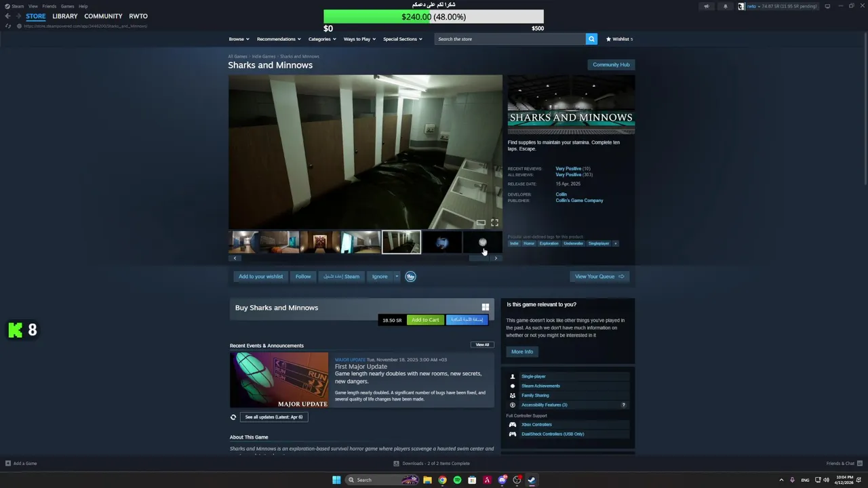Expand the Special Sections menu
Viewport: 868px width, 488px height.
click(x=403, y=39)
